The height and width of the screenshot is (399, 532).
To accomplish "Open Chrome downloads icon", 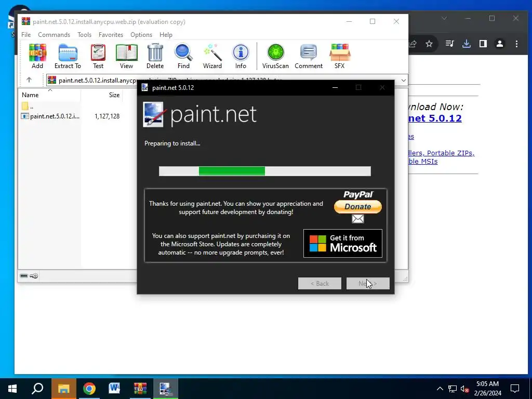I will pyautogui.click(x=467, y=44).
